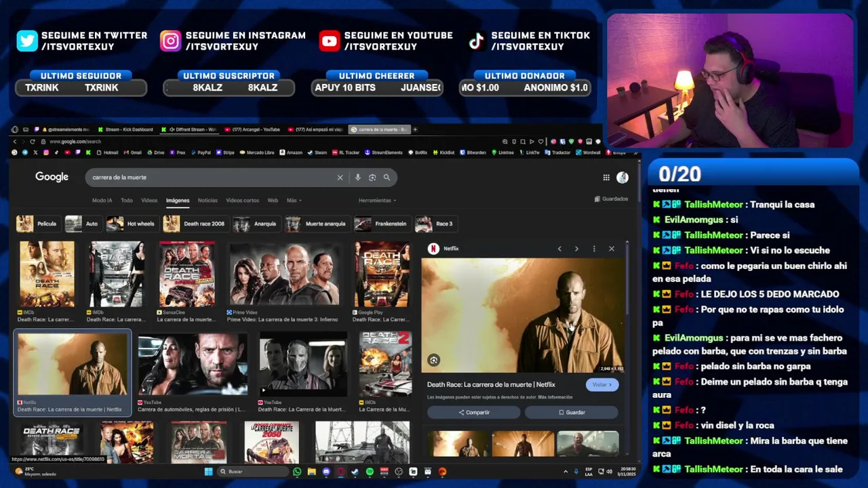
Task: Open StreamElements bookmark
Action: 384,152
